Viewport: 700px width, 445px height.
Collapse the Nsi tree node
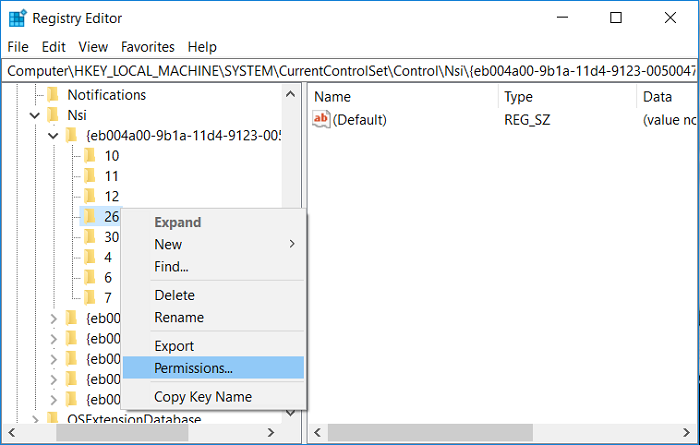(35, 116)
